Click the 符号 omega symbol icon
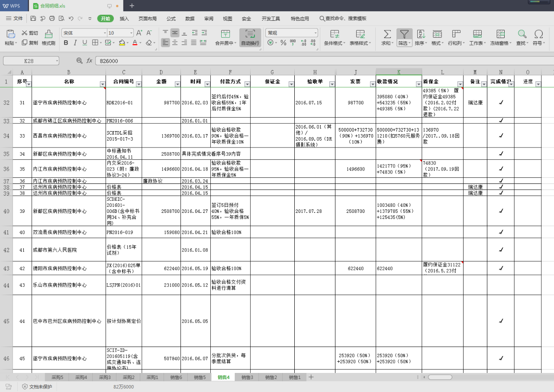This screenshot has width=554, height=392. (x=538, y=34)
